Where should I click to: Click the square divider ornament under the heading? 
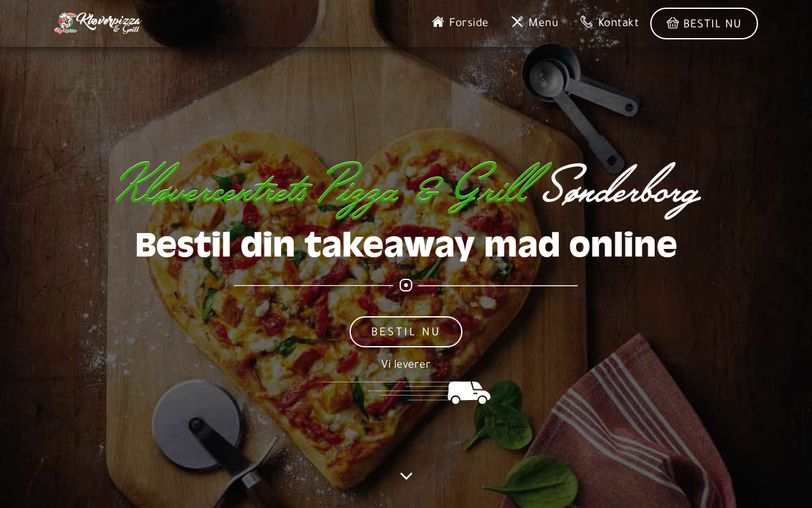pyautogui.click(x=406, y=285)
